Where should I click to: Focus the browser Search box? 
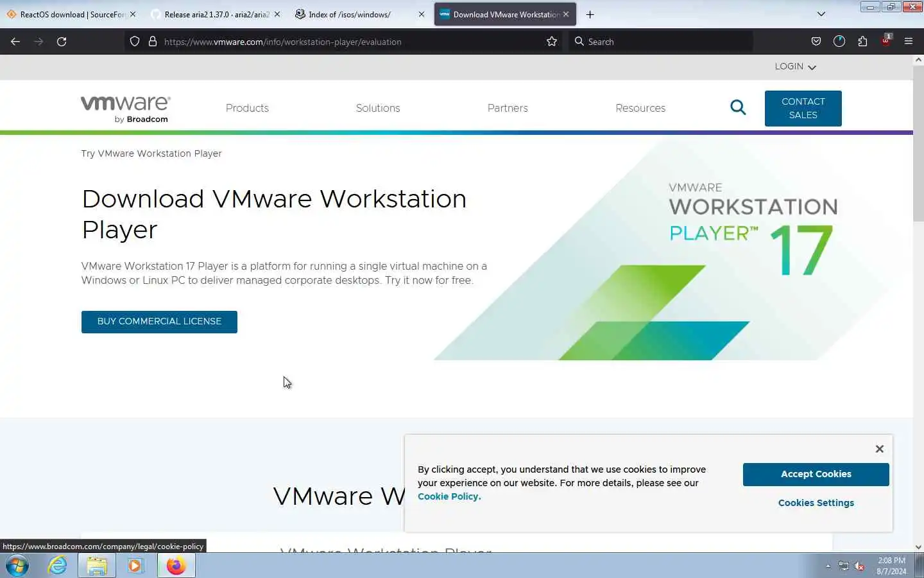tap(661, 42)
